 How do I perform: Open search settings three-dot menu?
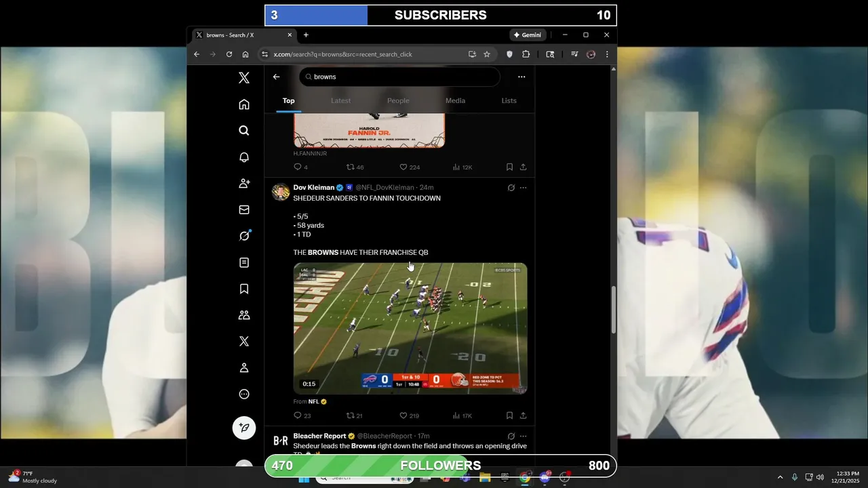(x=521, y=77)
